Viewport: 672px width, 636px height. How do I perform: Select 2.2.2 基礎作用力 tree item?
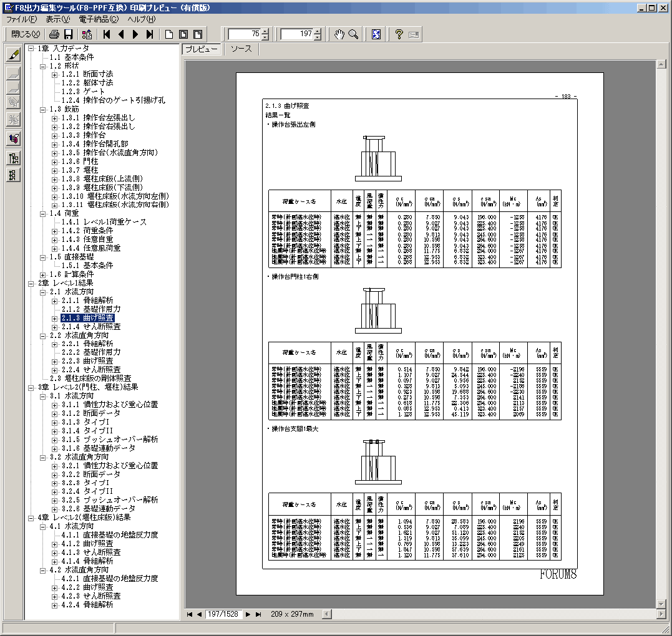[91, 352]
